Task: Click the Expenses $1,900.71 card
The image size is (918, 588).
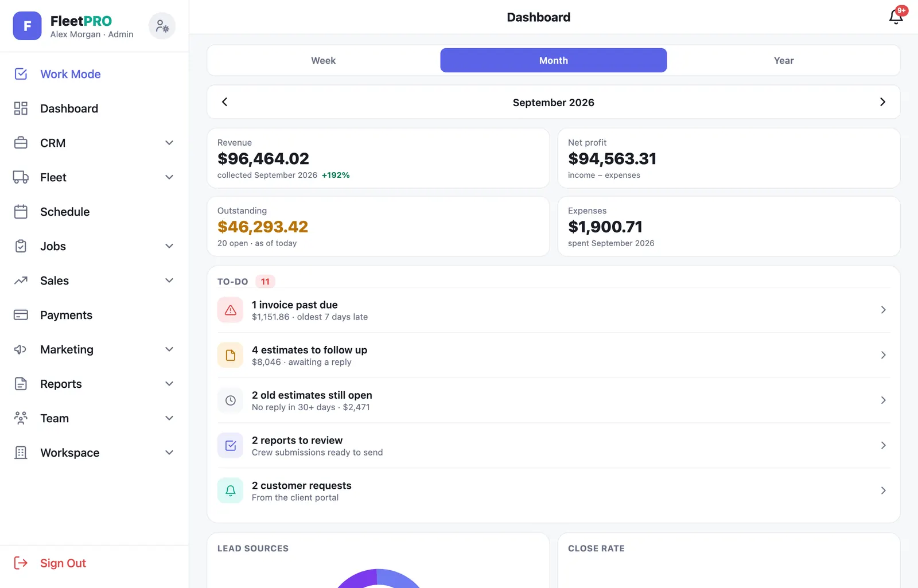Action: point(729,227)
